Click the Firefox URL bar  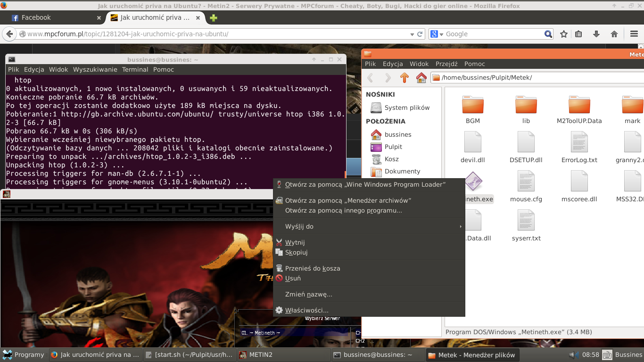[217, 34]
